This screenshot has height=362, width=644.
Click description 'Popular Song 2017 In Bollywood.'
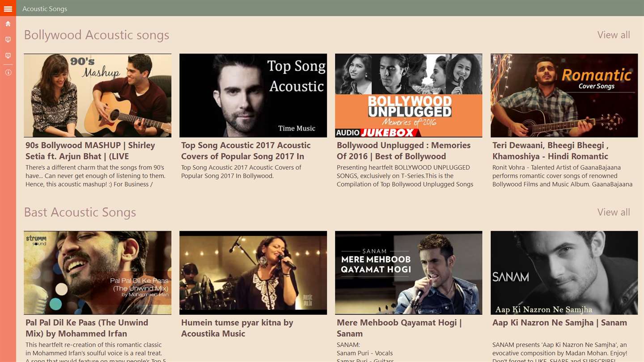pos(227,176)
